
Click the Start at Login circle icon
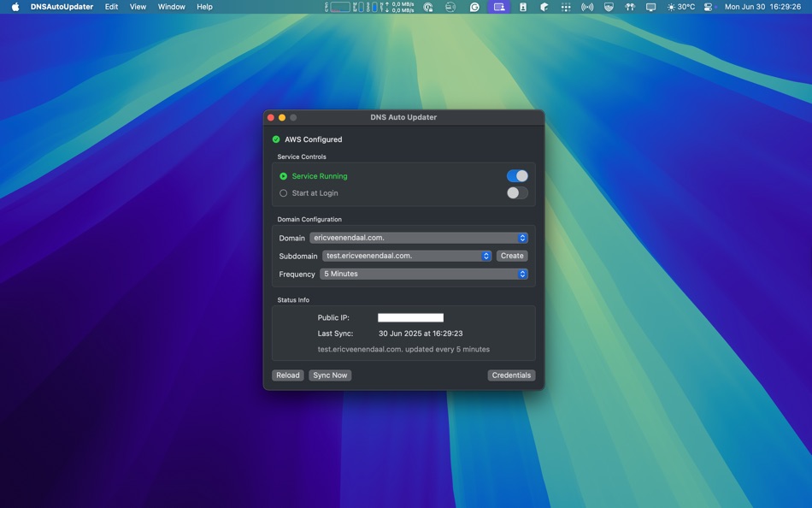click(x=283, y=192)
